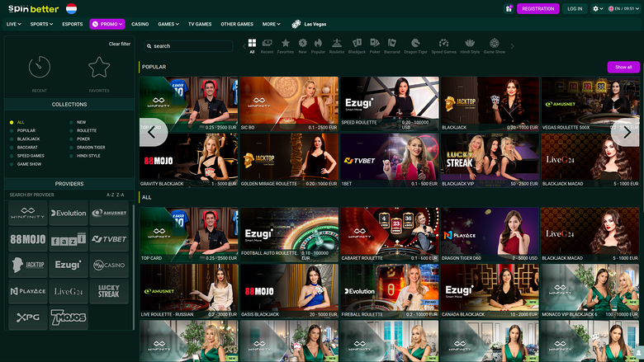Filter by Lucky Streak provider logo
The width and height of the screenshot is (644, 362).
point(109,291)
